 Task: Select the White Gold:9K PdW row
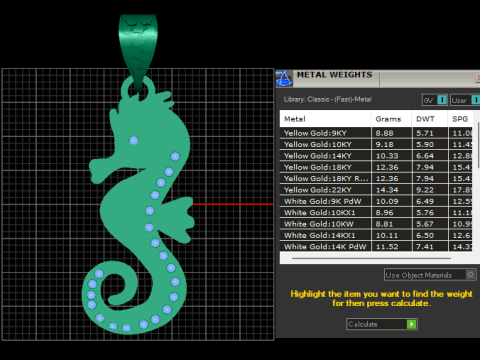pyautogui.click(x=376, y=201)
